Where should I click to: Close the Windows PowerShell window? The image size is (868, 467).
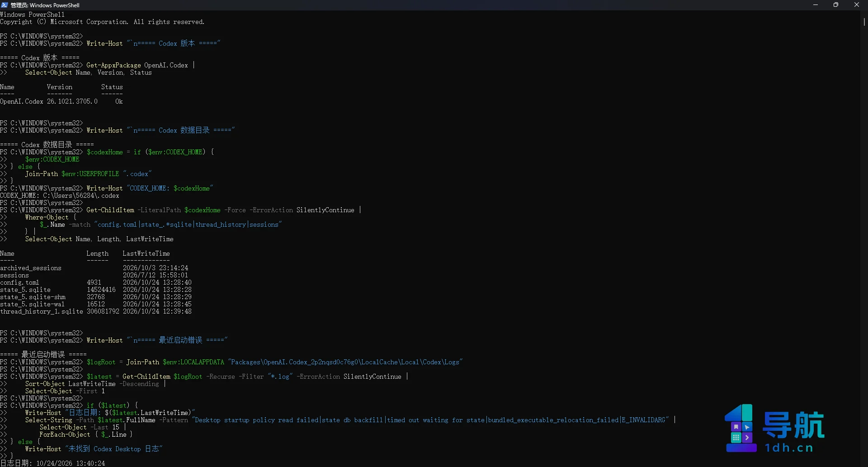857,5
